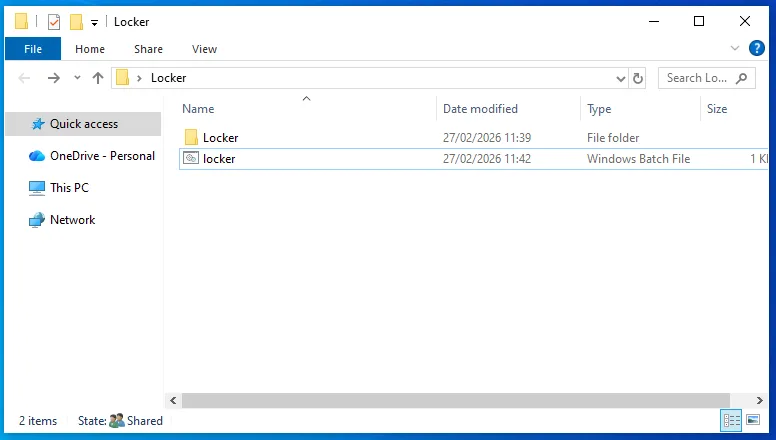Refresh the Locker folder view
Screen dimensions: 776x440
pyautogui.click(x=638, y=78)
